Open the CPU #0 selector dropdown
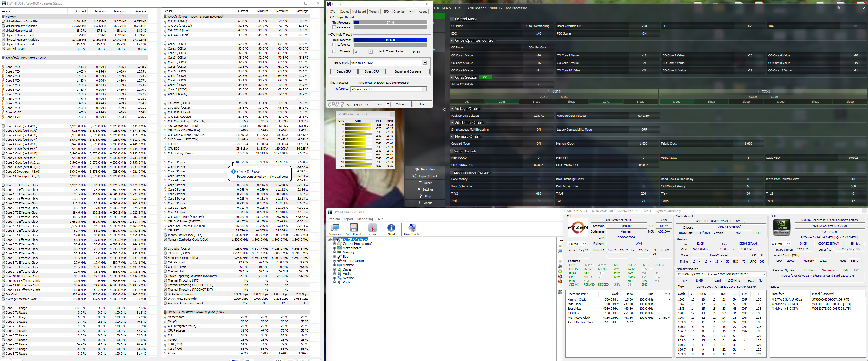868x361 pixels. pos(577,244)
